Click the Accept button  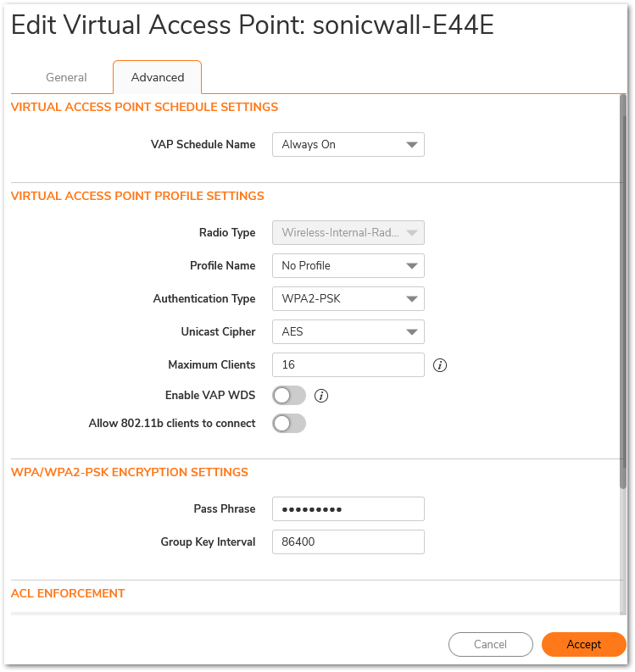click(583, 644)
